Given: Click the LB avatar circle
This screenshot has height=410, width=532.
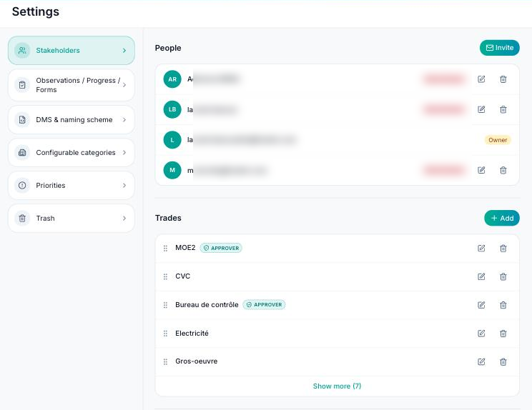Looking at the screenshot, I should coord(172,109).
